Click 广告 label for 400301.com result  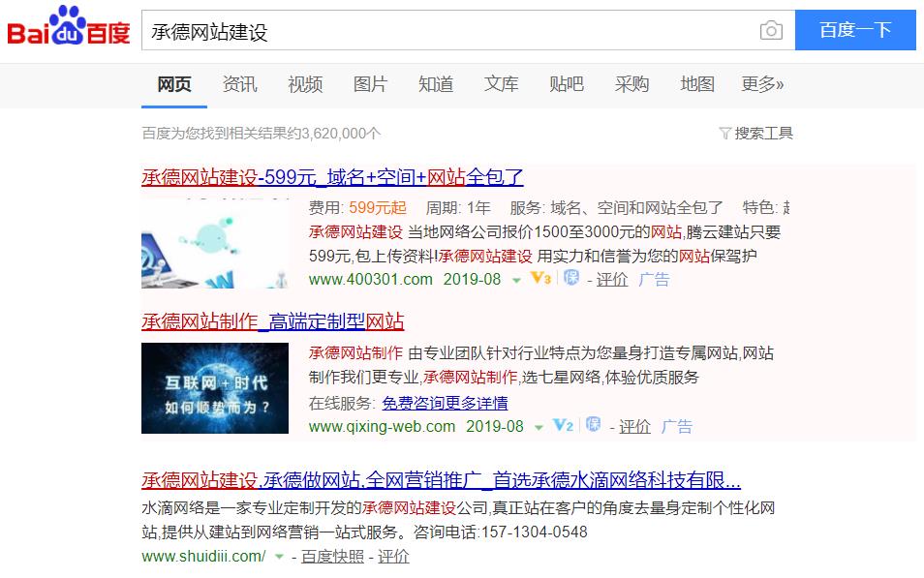click(654, 279)
